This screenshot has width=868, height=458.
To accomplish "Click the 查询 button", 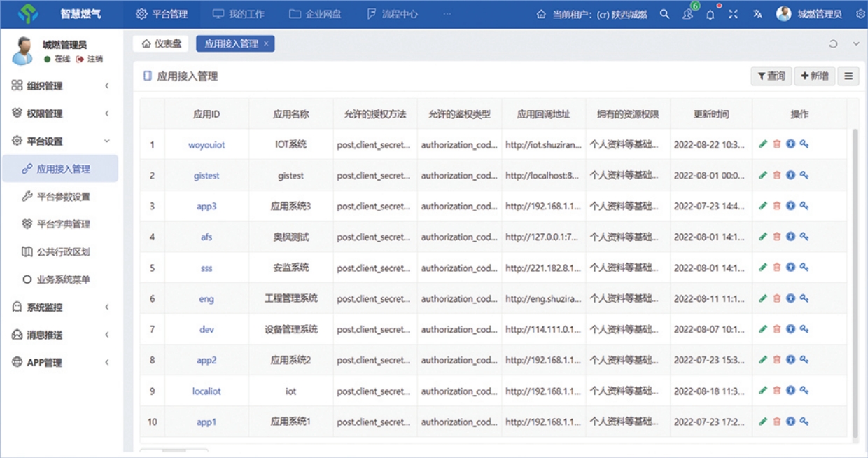I will coord(771,76).
